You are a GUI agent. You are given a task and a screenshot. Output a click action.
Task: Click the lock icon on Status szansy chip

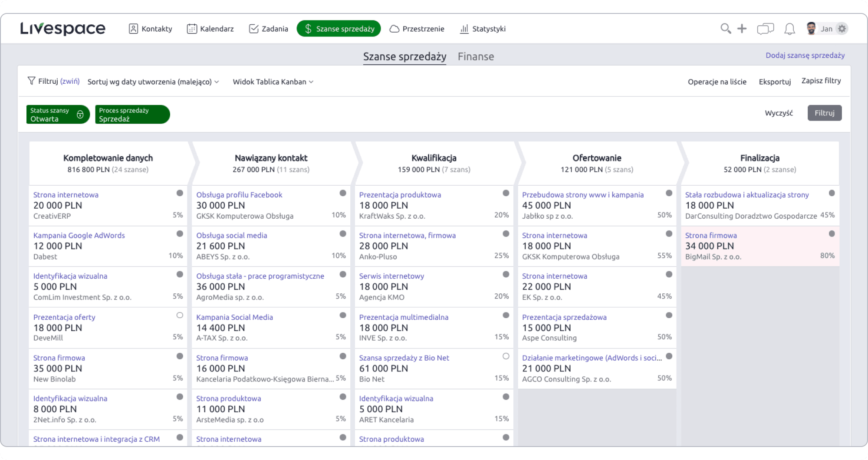tap(80, 115)
